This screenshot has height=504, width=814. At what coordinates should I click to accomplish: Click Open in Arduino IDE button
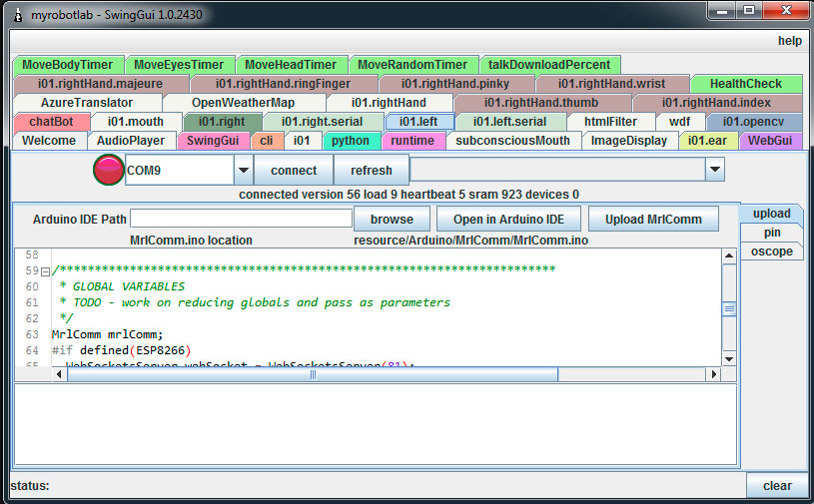pos(508,219)
